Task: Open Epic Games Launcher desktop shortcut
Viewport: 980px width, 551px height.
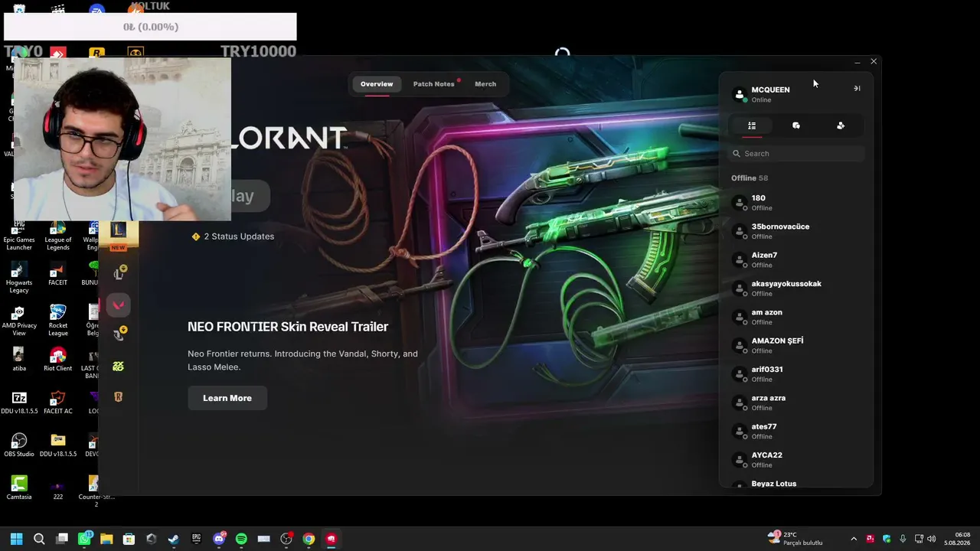Action: pyautogui.click(x=19, y=236)
